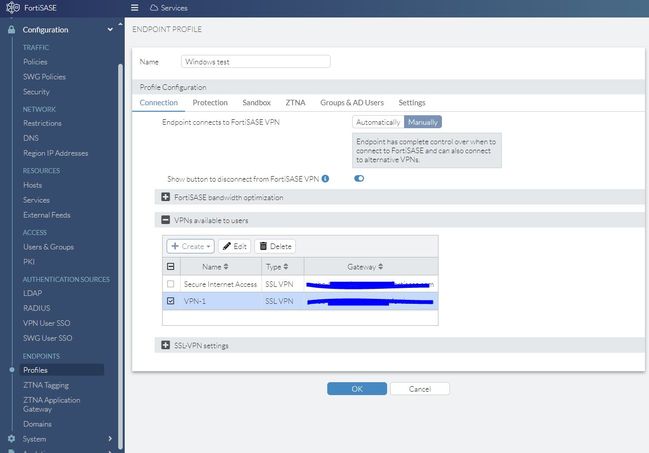649x453 pixels.
Task: Expand the System sidebar menu
Action: click(110, 439)
